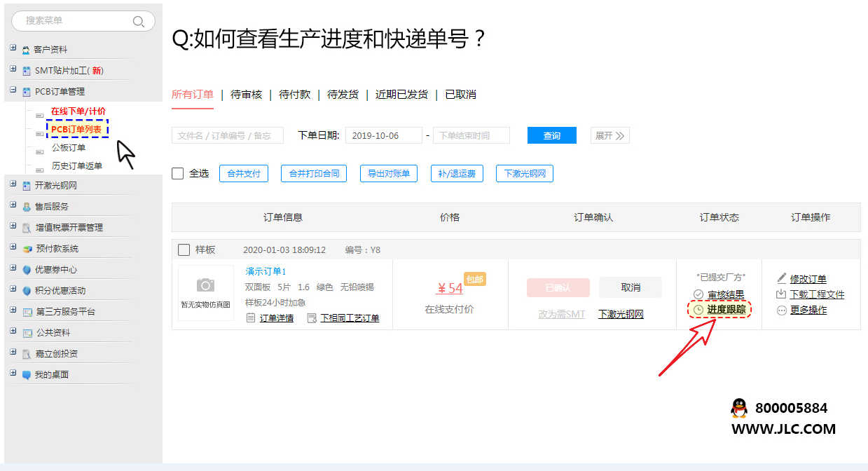Click the my desktop (我的桌面) icon
The width and height of the screenshot is (868, 471).
point(27,375)
